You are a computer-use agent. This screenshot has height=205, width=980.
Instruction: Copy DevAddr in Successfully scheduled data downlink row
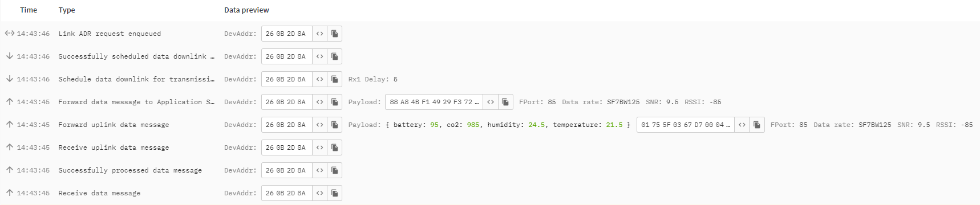(335, 56)
